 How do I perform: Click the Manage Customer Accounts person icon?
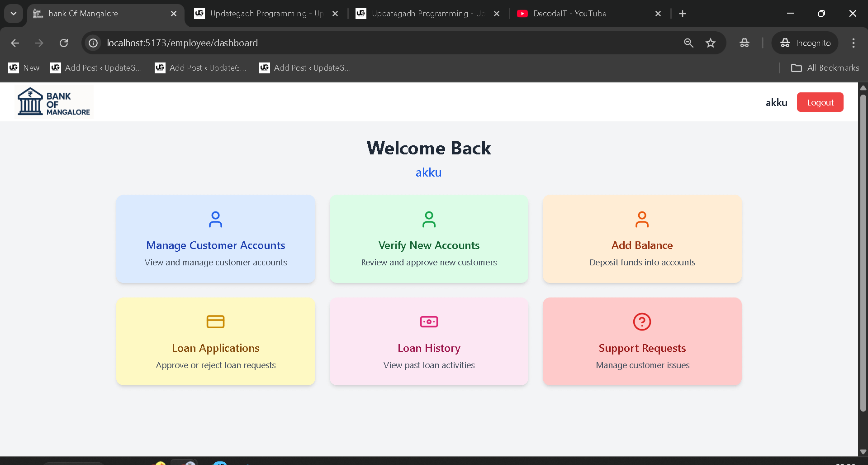coord(215,220)
